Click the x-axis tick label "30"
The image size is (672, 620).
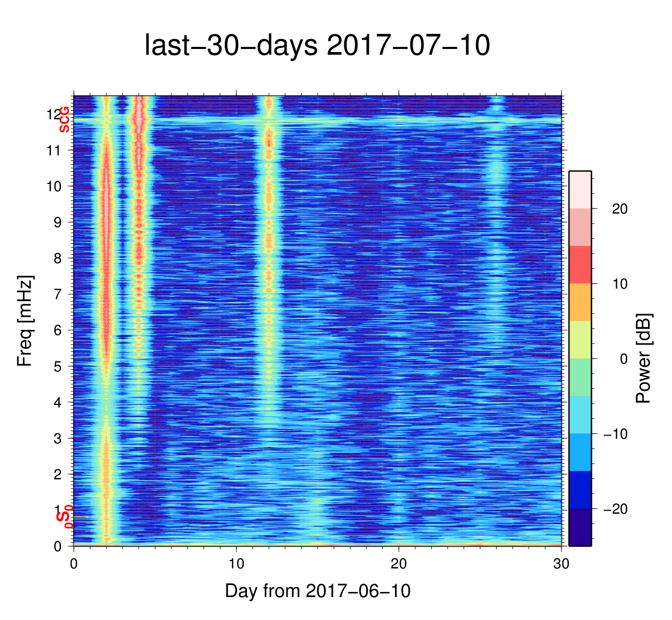pos(561,564)
